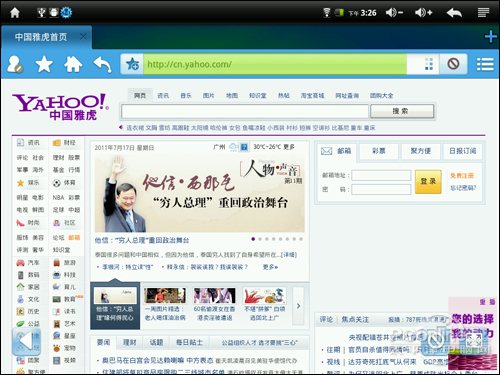Image resolution: width=500 pixels, height=375 pixels.
Task: Open the 公益 green leaf icon
Action: [x=20, y=324]
